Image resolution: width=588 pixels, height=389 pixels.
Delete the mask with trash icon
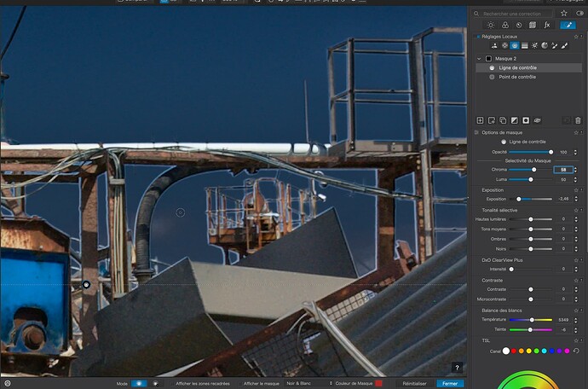click(x=578, y=120)
